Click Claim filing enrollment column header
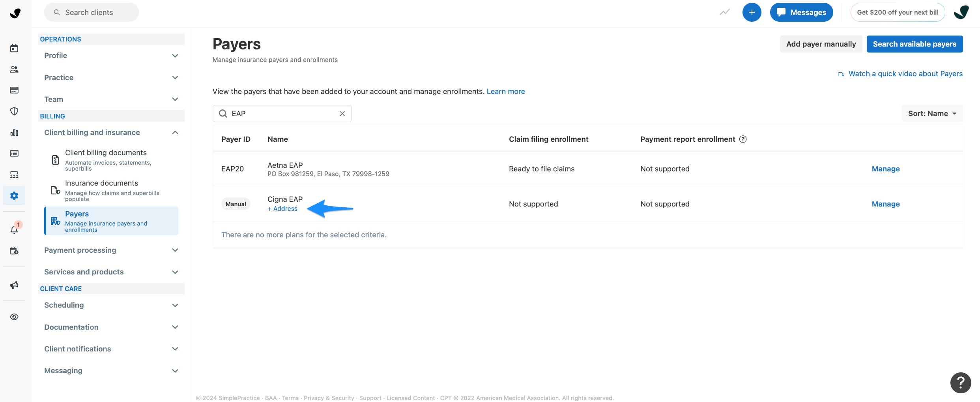 pos(548,139)
